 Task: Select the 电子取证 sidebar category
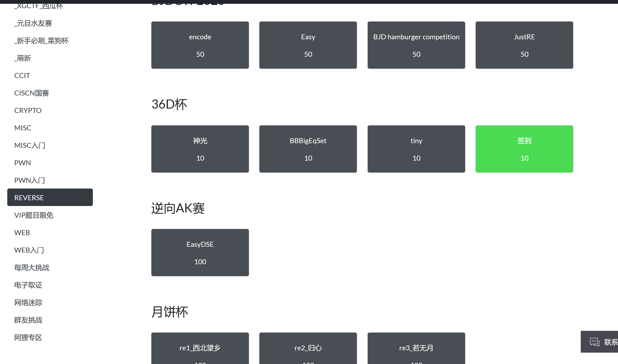pos(28,285)
